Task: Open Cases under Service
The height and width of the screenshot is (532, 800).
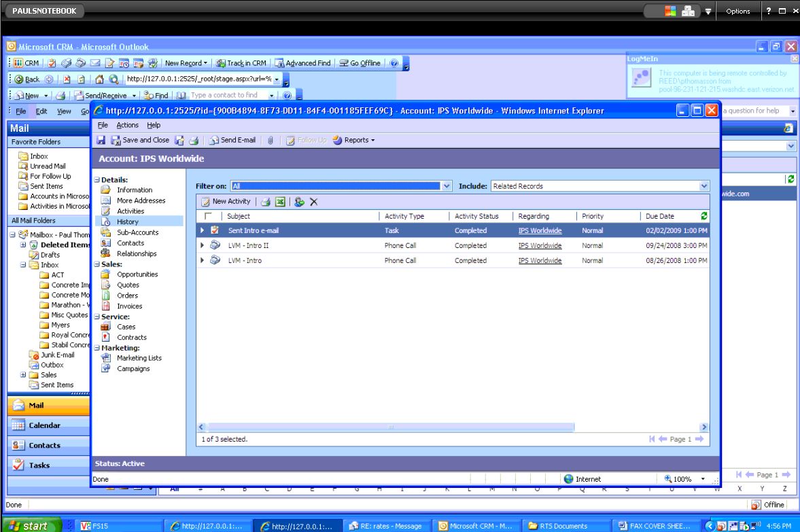Action: (x=126, y=327)
